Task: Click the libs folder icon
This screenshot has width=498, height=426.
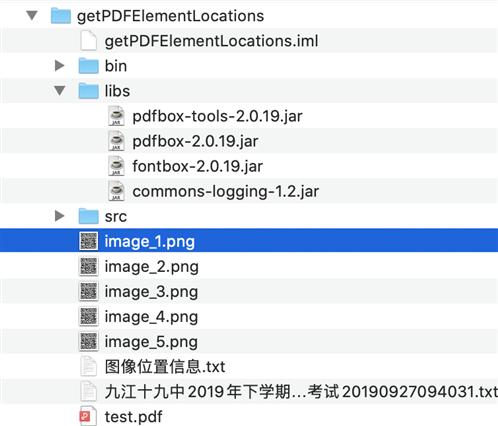Action: [89, 91]
